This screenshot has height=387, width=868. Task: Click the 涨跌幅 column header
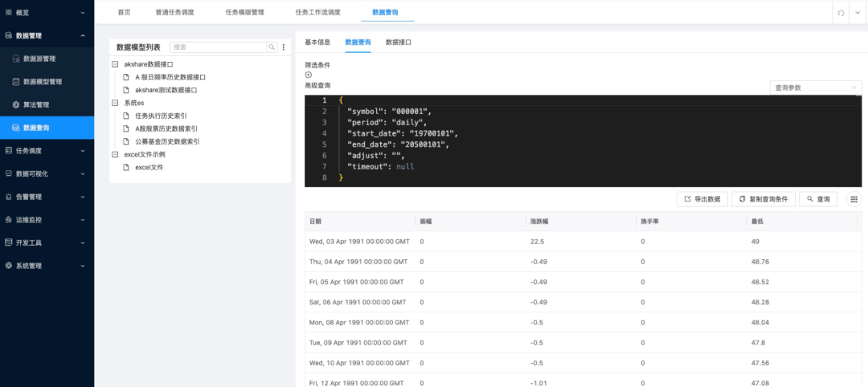coord(581,221)
